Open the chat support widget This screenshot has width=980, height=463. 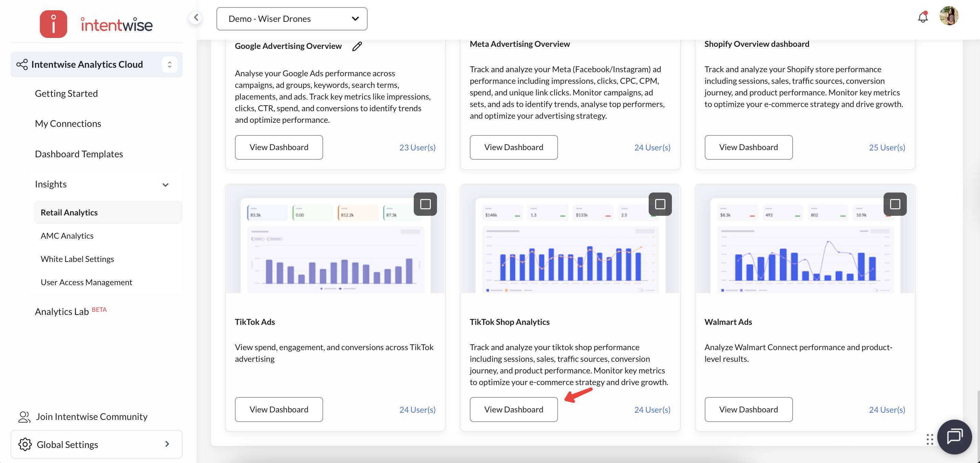point(954,436)
